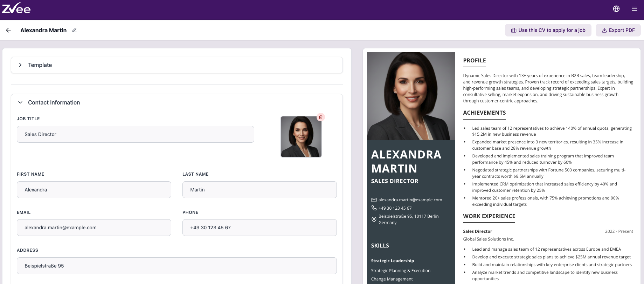
Task: Click the phone icon in CV preview
Action: (374, 208)
